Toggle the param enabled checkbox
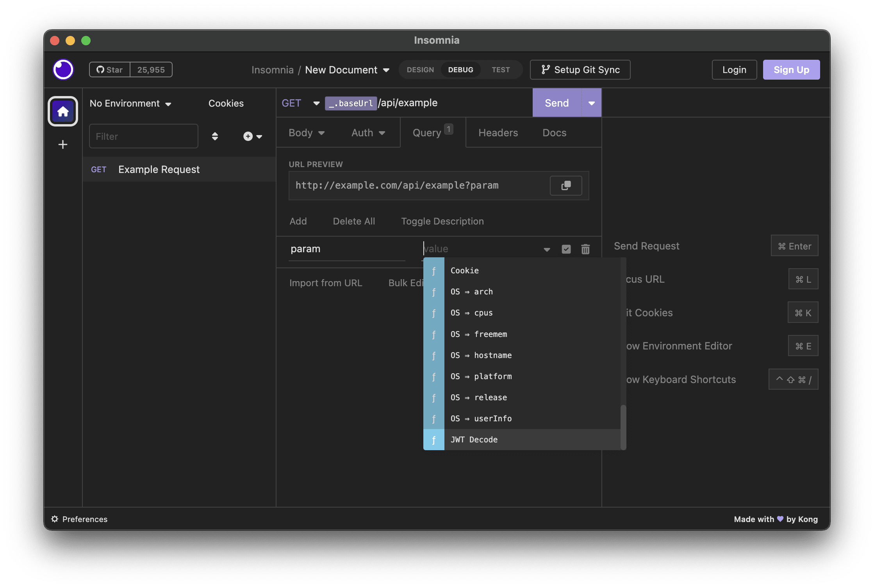The height and width of the screenshot is (588, 874). coord(566,249)
